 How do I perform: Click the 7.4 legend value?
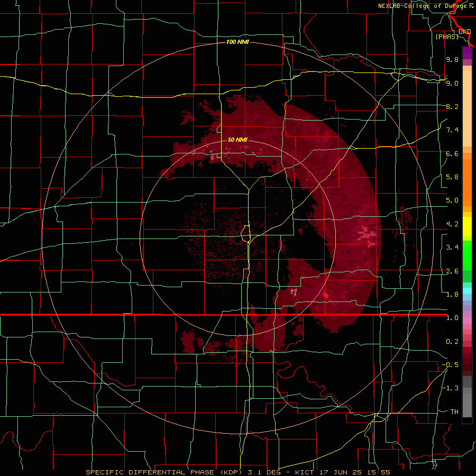[x=452, y=130]
